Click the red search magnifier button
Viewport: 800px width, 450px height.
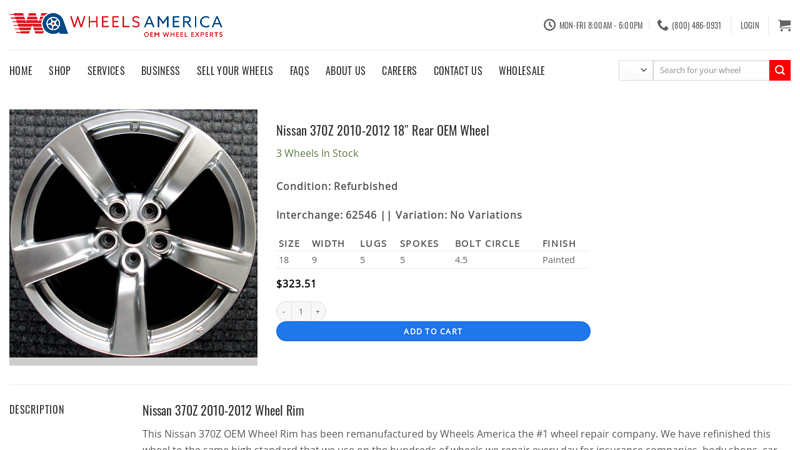pos(779,70)
